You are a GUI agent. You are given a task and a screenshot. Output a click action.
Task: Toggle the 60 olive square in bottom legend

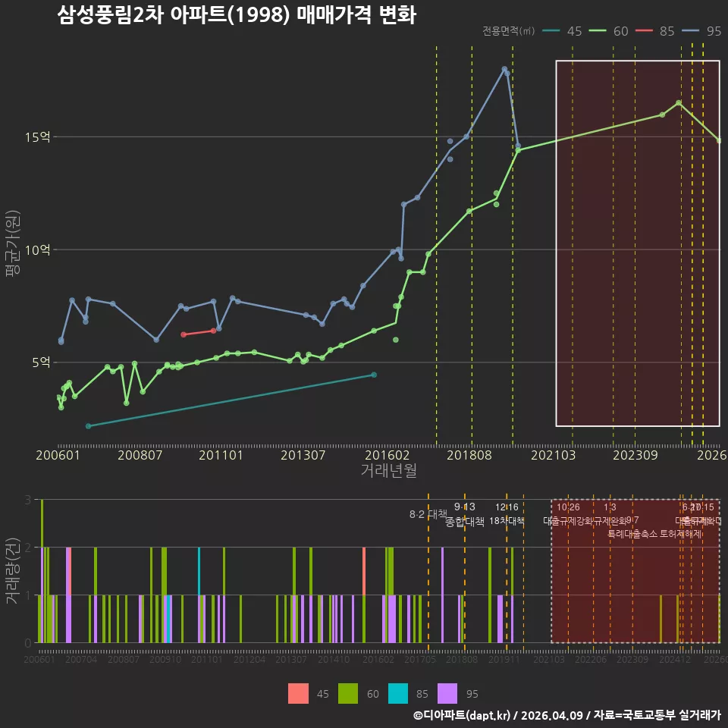[348, 694]
